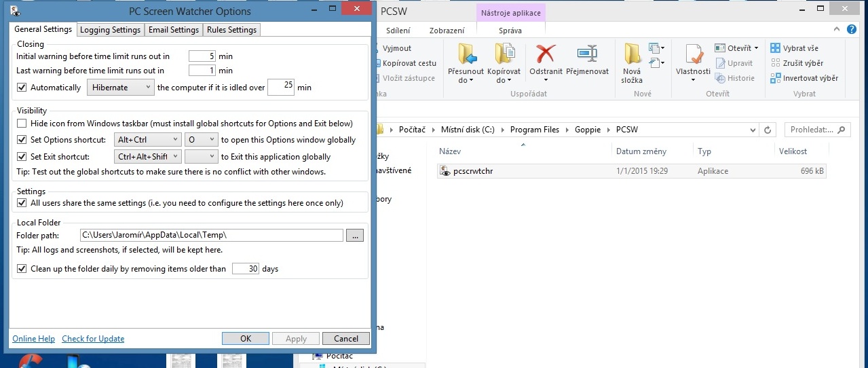Click the greyed-out Apply button
Image resolution: width=868 pixels, height=368 pixels.
[296, 338]
